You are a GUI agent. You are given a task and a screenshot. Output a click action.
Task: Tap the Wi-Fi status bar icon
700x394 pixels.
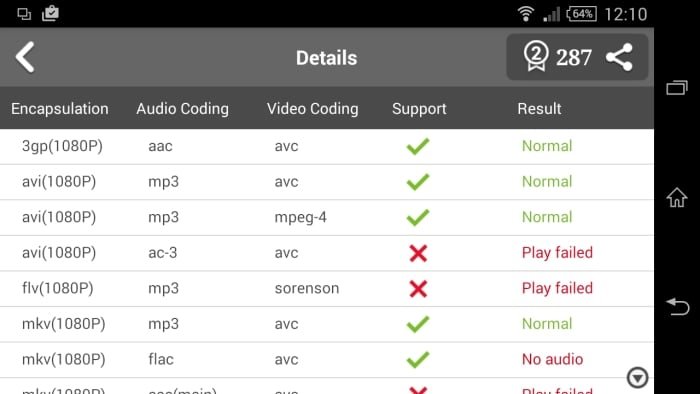(526, 13)
